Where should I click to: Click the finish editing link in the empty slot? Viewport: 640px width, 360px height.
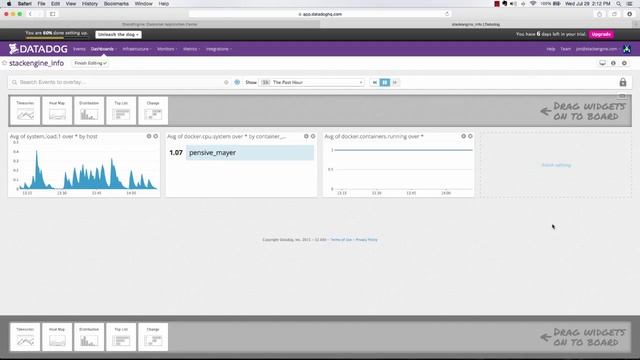[x=556, y=165]
